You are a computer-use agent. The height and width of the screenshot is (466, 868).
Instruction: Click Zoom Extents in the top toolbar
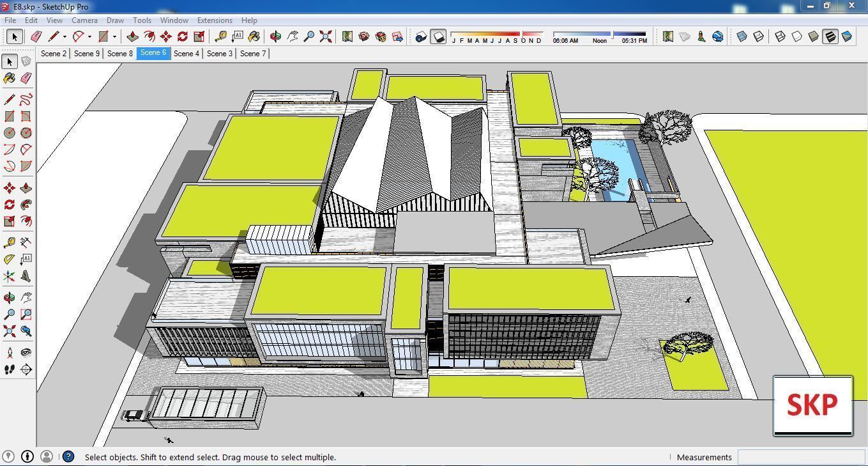[326, 36]
